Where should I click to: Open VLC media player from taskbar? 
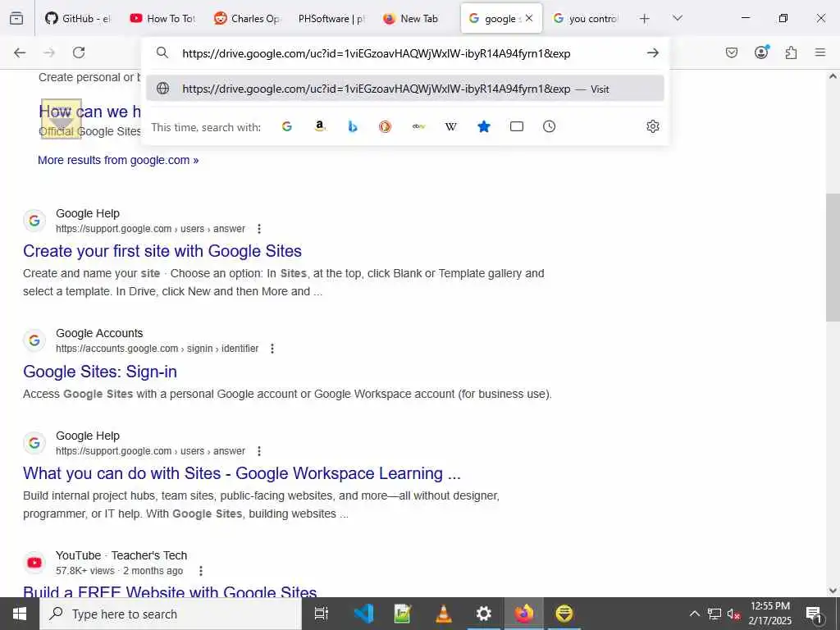444,614
